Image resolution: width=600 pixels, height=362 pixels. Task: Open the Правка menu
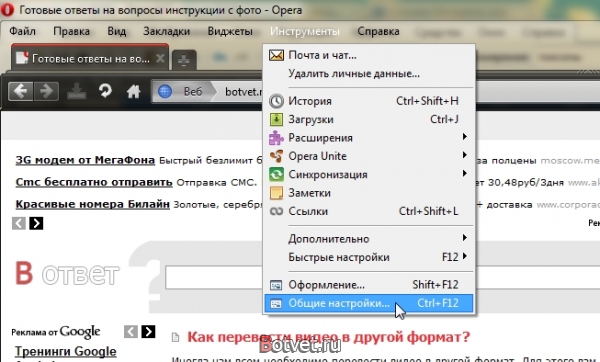coord(72,31)
